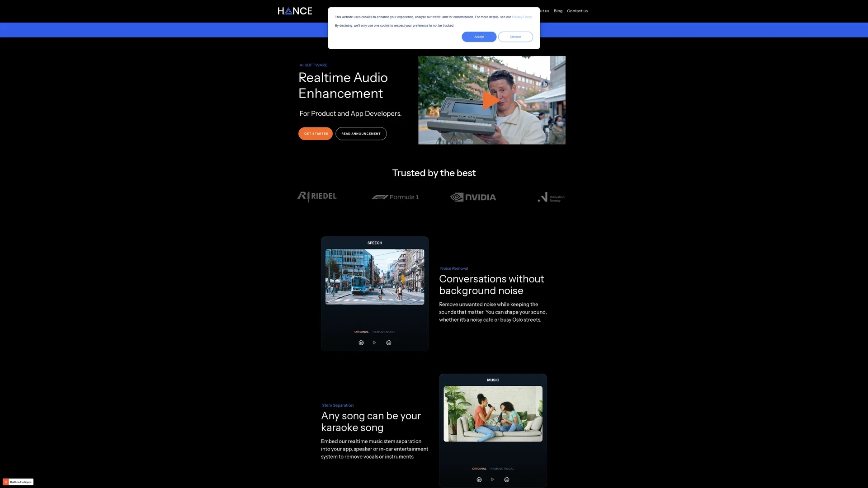The image size is (868, 488).
Task: Click the NVIDIA logo
Action: pyautogui.click(x=473, y=197)
